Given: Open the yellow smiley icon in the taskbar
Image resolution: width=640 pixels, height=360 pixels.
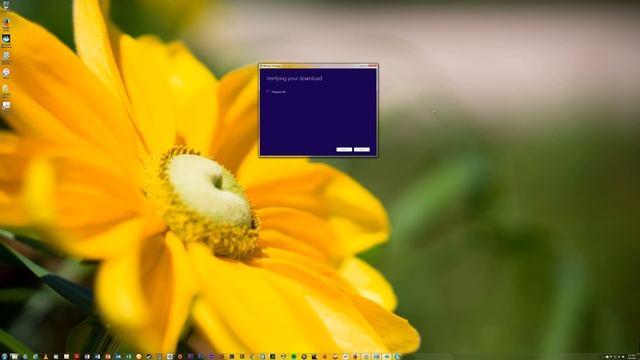Looking at the screenshot, I should point(138,356).
